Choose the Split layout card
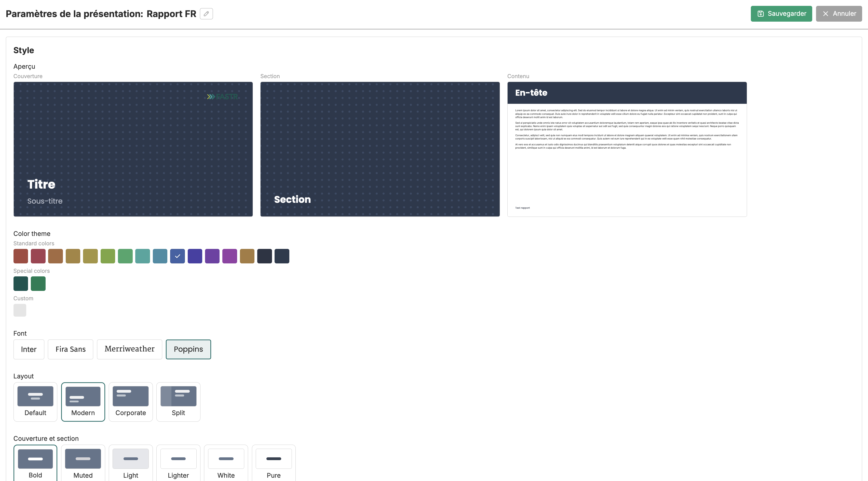Image resolution: width=868 pixels, height=481 pixels. 178,402
